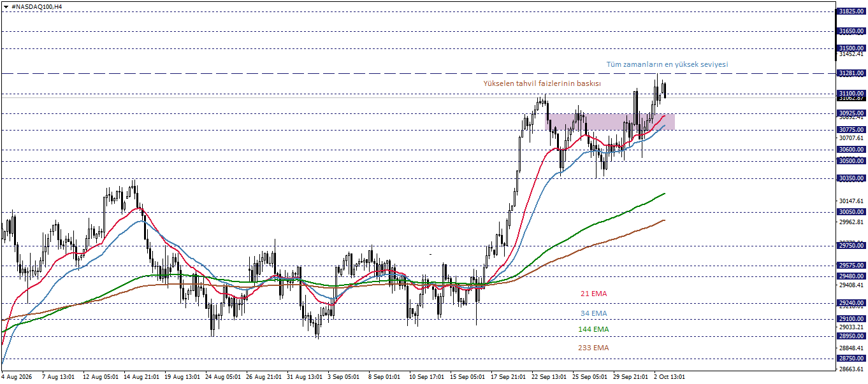868x384 pixels.
Task: Click the 21 EMA legend label
Action: tap(593, 294)
